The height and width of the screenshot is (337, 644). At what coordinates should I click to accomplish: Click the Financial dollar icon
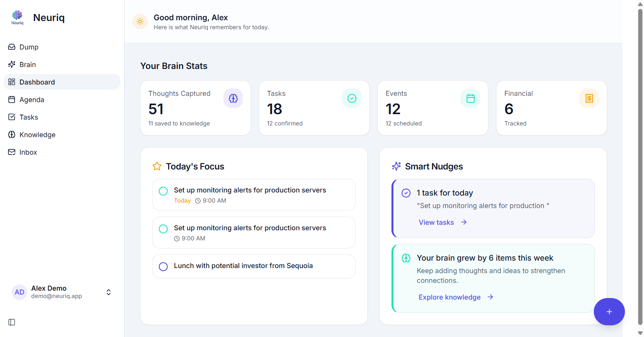pyautogui.click(x=589, y=98)
